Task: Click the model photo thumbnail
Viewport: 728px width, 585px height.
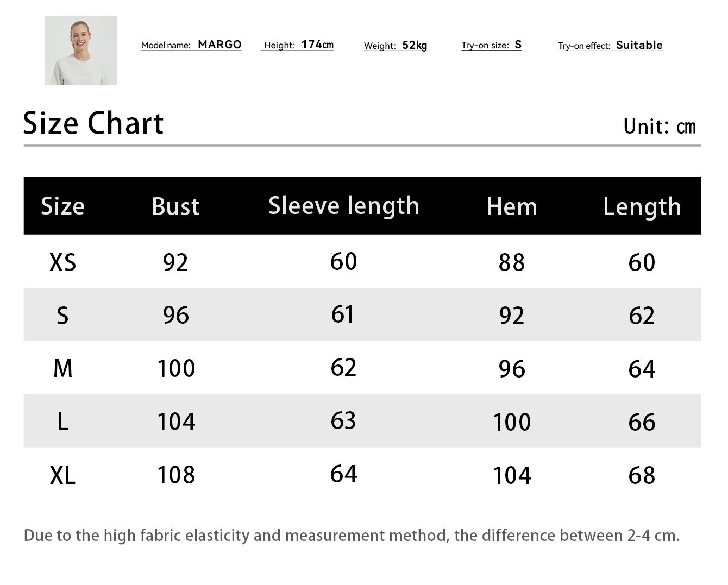Action: 81,51
